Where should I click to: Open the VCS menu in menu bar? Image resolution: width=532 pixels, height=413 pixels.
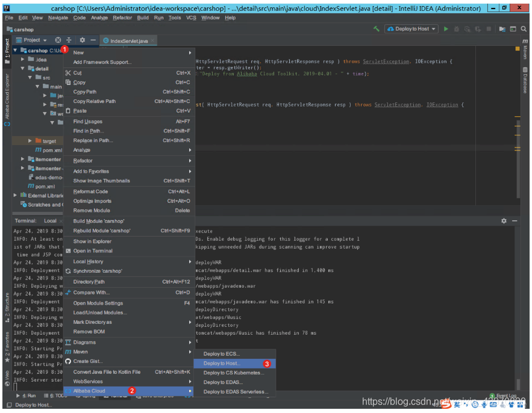tap(191, 17)
